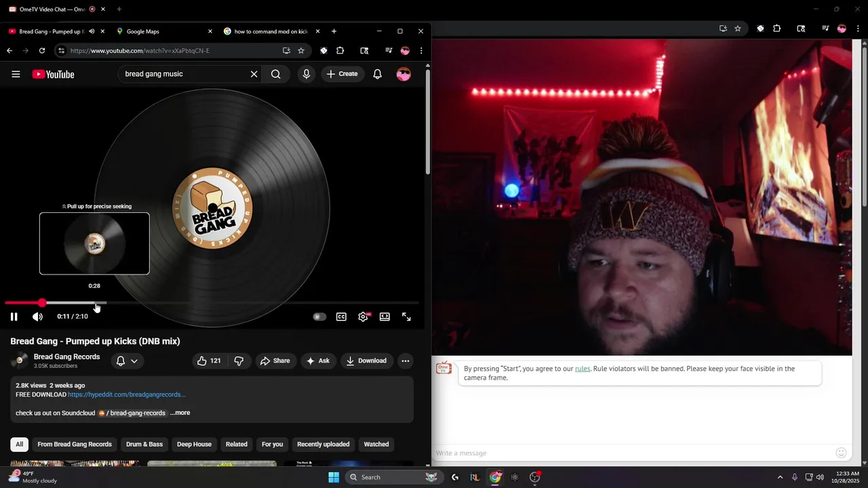Show hidden system tray icons chevron
The image size is (868, 488).
pyautogui.click(x=780, y=477)
